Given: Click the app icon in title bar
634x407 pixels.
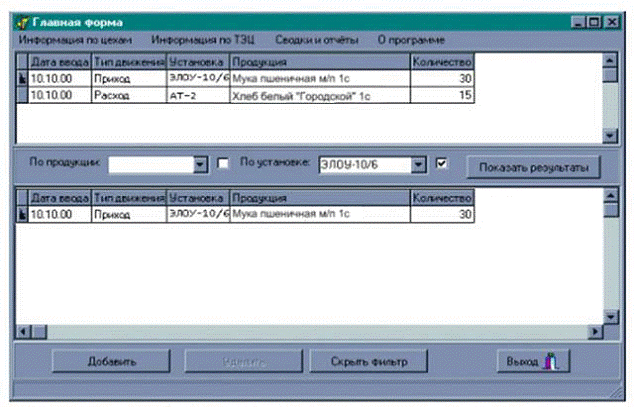Looking at the screenshot, I should 23,20.
